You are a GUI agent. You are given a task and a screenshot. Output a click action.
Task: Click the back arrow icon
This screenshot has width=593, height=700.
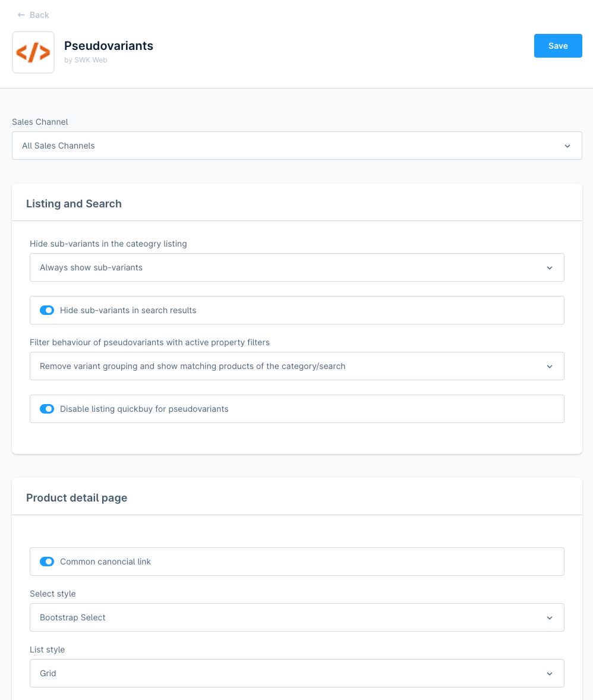click(x=21, y=15)
